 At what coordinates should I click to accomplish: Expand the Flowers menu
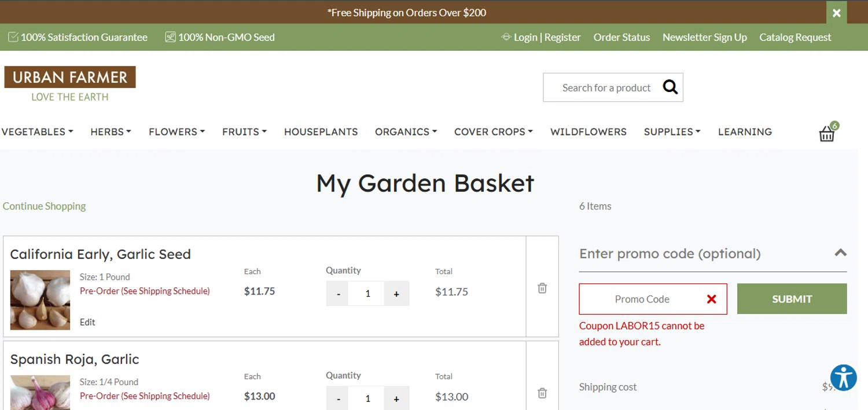tap(176, 132)
